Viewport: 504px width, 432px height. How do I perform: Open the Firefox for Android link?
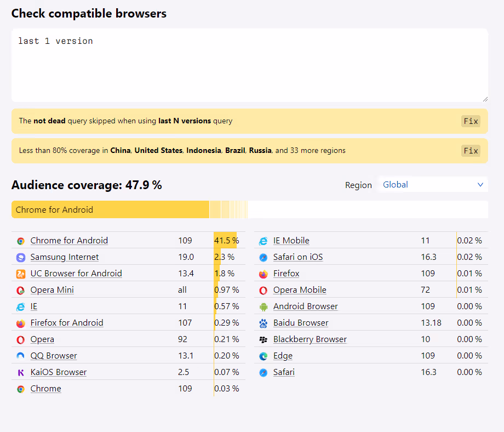coord(67,323)
